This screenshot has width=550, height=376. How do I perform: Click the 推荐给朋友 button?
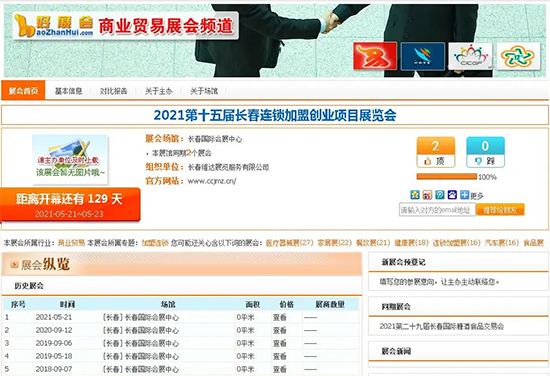click(x=500, y=210)
